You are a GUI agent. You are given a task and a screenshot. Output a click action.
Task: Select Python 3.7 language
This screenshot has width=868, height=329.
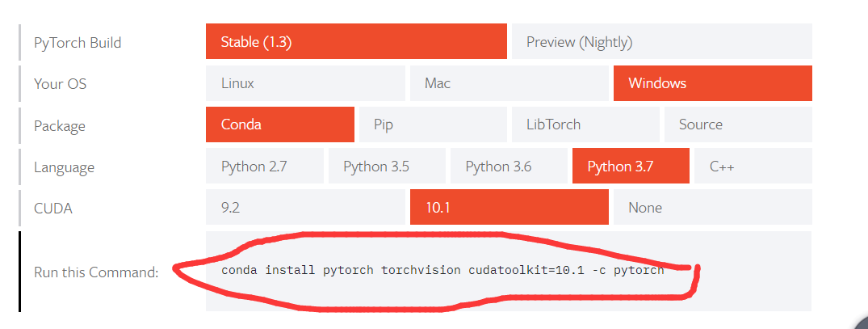tap(631, 166)
